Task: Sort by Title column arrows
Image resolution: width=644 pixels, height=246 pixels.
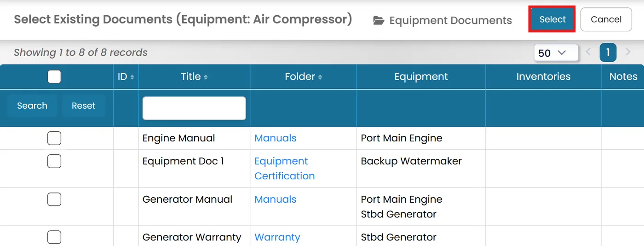Action: coord(206,77)
